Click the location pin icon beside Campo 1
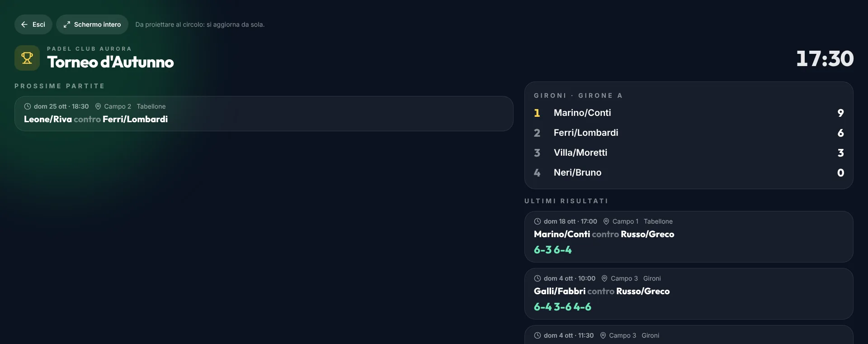This screenshot has width=868, height=344. pyautogui.click(x=606, y=221)
